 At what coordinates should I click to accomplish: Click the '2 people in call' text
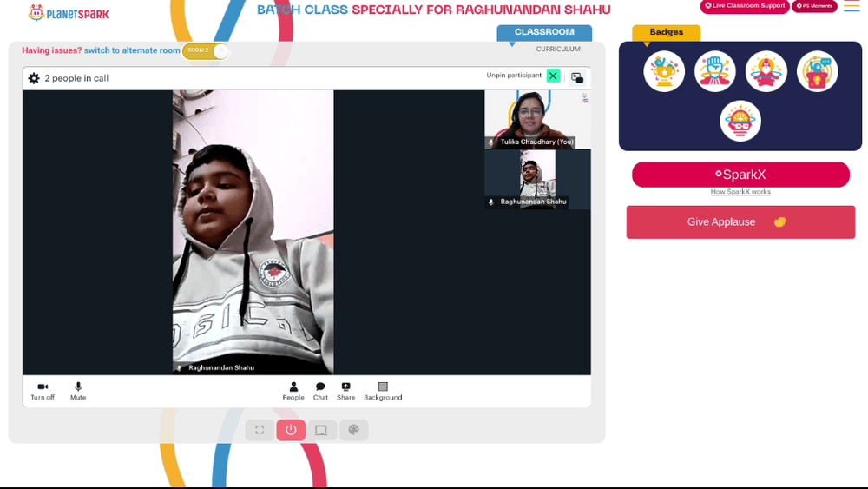point(76,78)
